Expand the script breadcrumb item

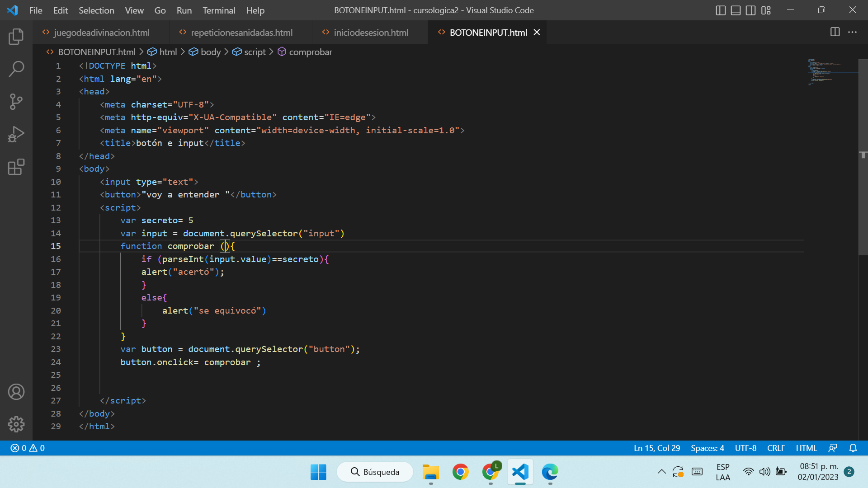pyautogui.click(x=255, y=52)
